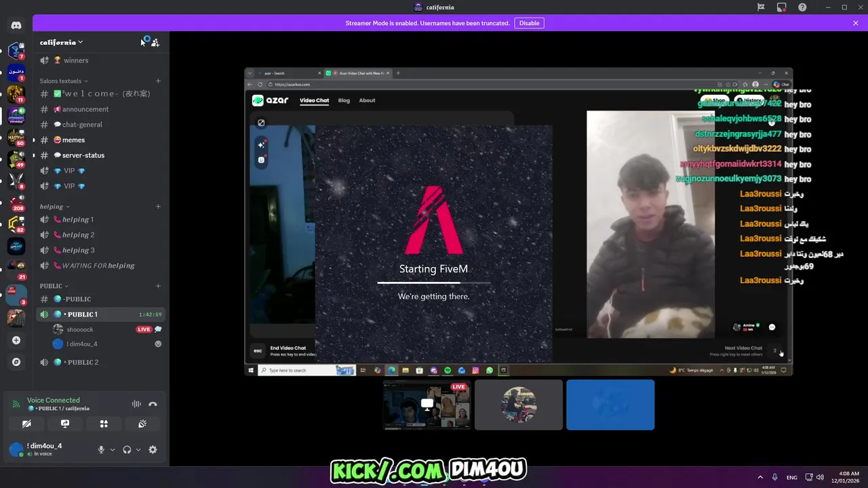Disconnect from voice with hang-up icon

153,404
